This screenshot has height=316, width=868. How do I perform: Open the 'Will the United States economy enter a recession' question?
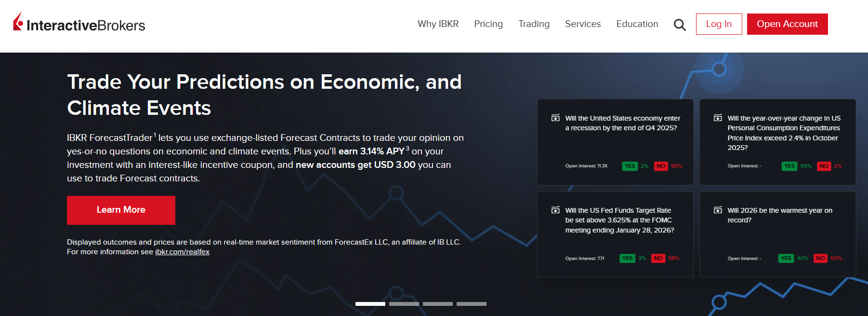(622, 123)
